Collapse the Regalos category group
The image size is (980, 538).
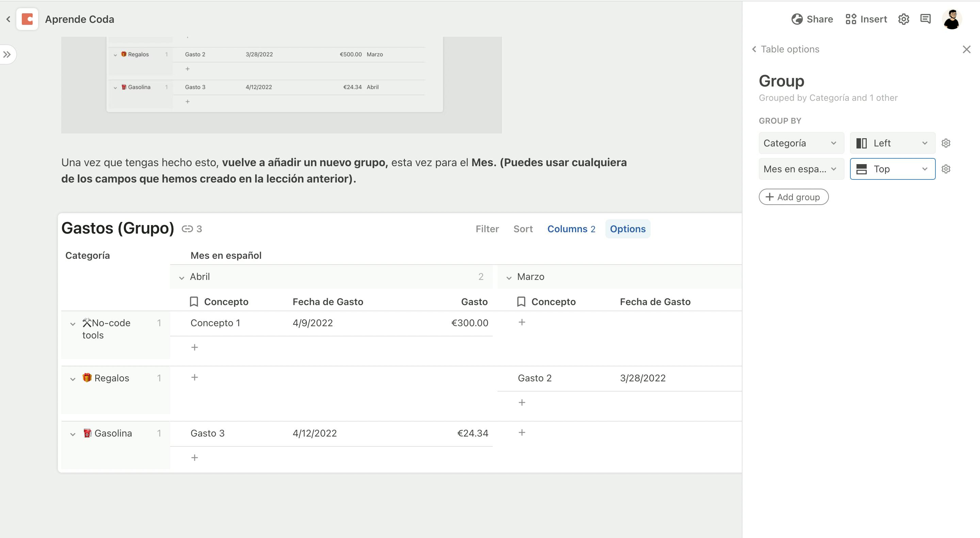pyautogui.click(x=73, y=379)
